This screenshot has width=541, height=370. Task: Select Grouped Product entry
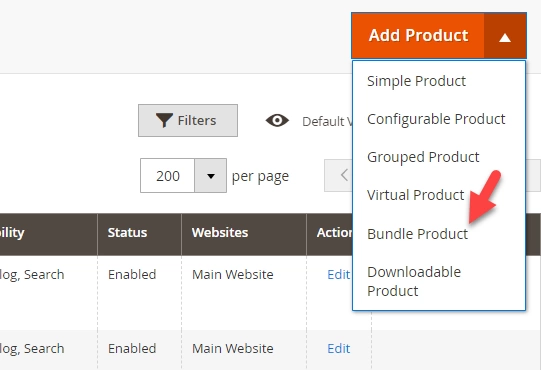point(423,157)
